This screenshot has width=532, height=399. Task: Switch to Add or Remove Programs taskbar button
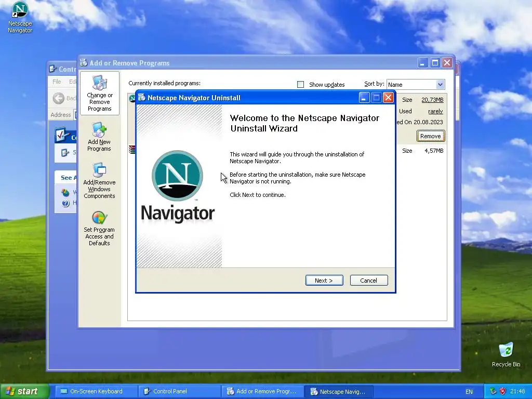262,391
